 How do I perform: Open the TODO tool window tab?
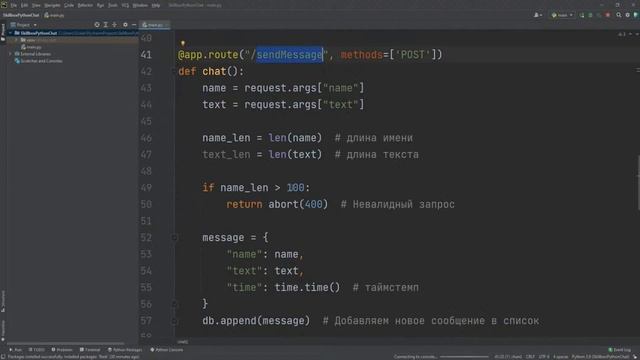click(36, 350)
